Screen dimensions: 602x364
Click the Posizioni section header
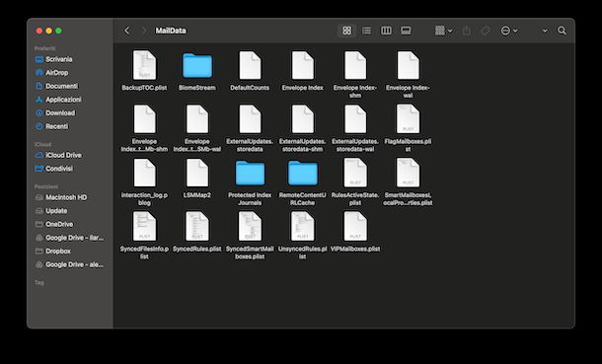(46, 186)
